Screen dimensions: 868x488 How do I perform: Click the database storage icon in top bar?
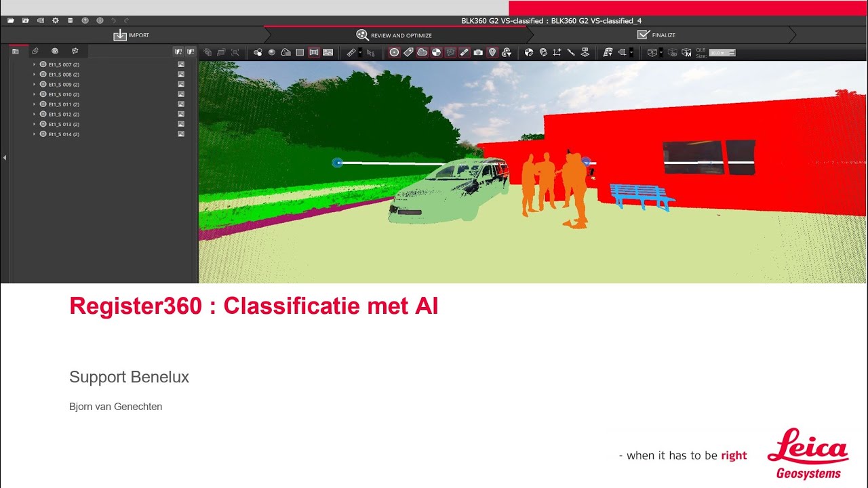pyautogui.click(x=70, y=20)
